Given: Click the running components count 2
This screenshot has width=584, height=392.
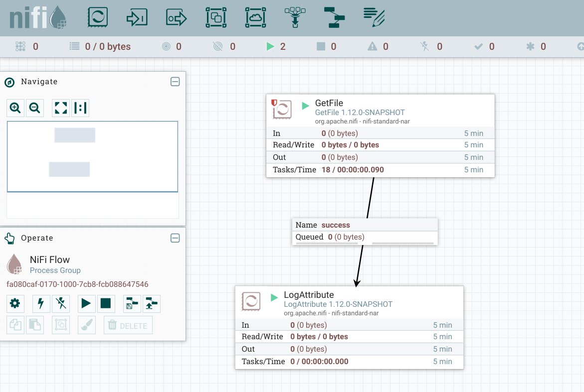Looking at the screenshot, I should pos(283,46).
